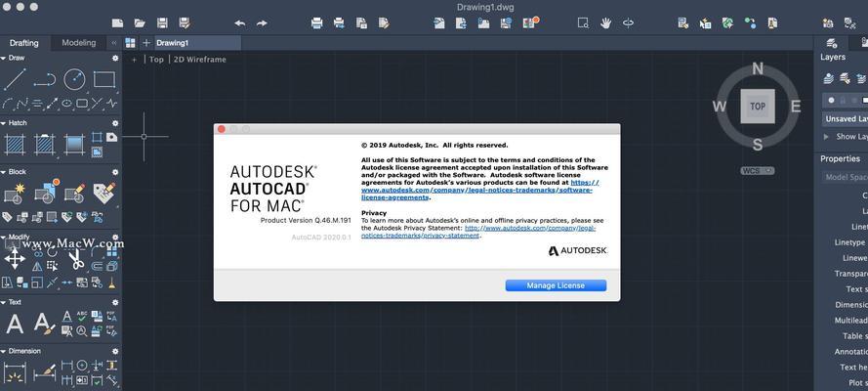Screen dimensions: 868x391
Task: Collapse the tool sets panel chevron
Action: 114,43
